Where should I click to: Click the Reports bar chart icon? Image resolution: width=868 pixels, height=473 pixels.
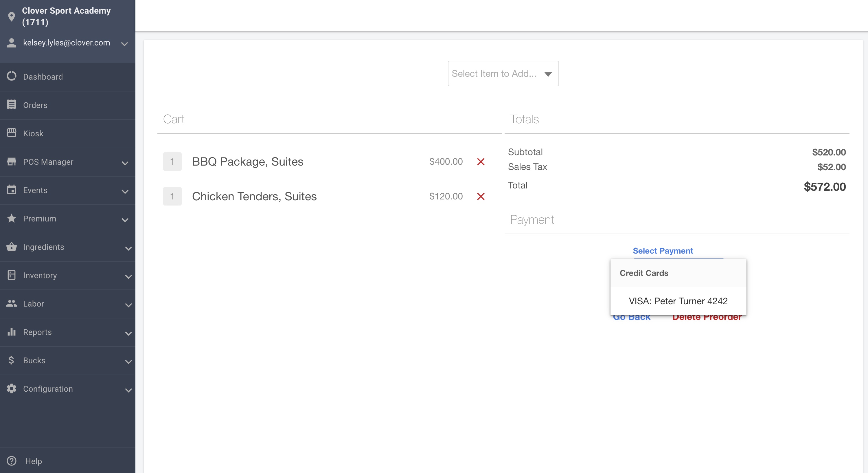click(12, 332)
